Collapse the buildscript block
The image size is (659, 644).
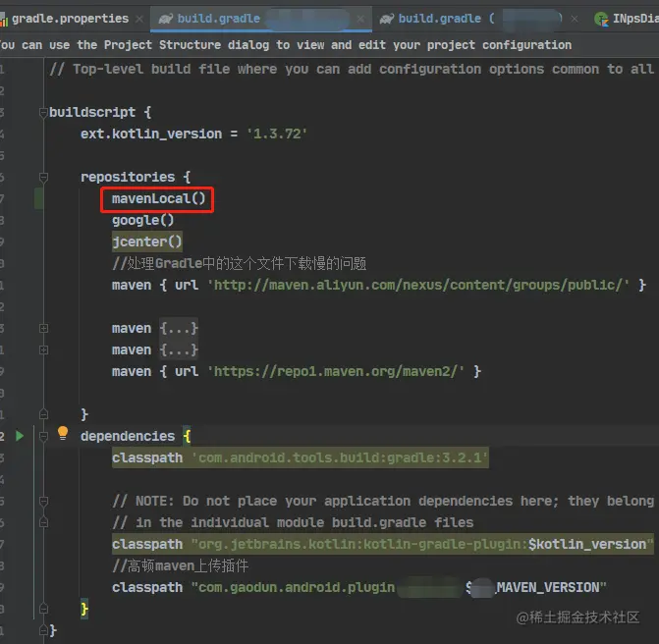point(43,112)
